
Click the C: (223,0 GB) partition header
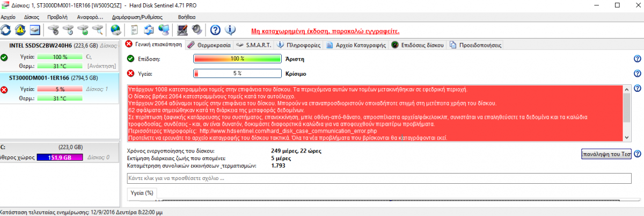tap(59, 147)
